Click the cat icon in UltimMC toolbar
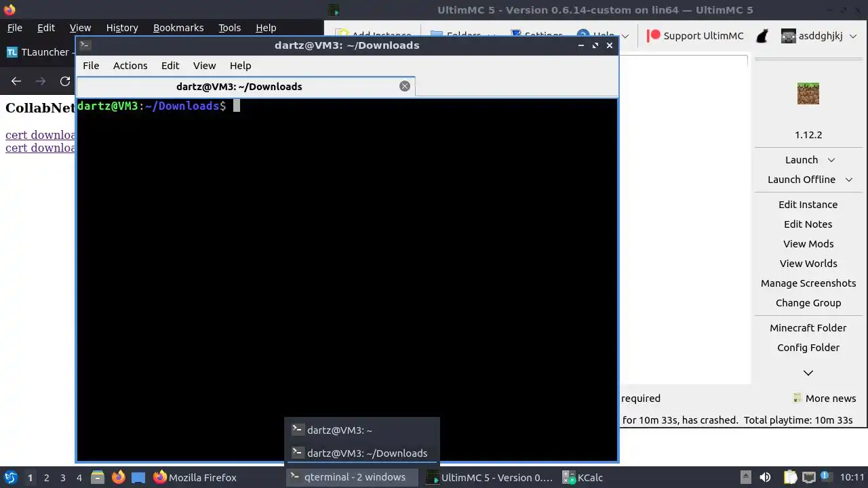The width and height of the screenshot is (868, 488). pyautogui.click(x=762, y=36)
